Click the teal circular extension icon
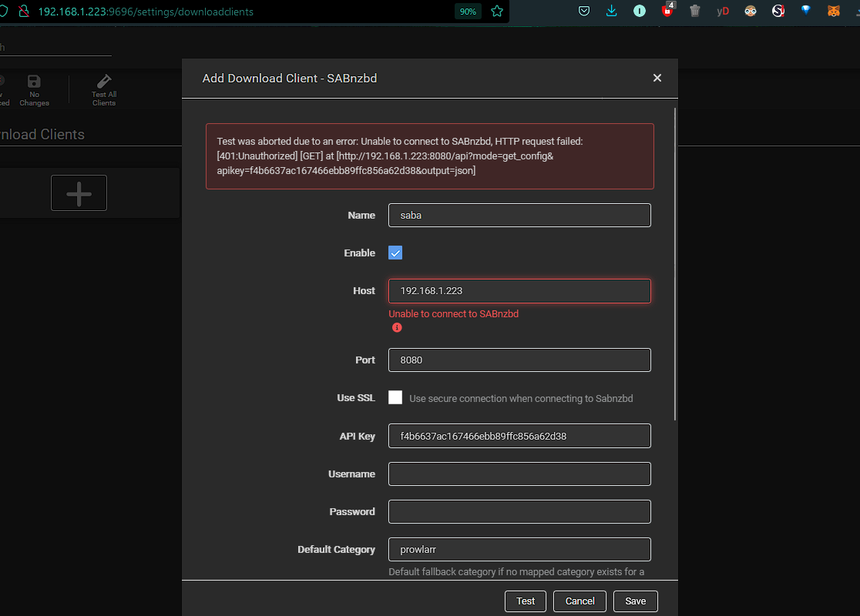 [640, 11]
